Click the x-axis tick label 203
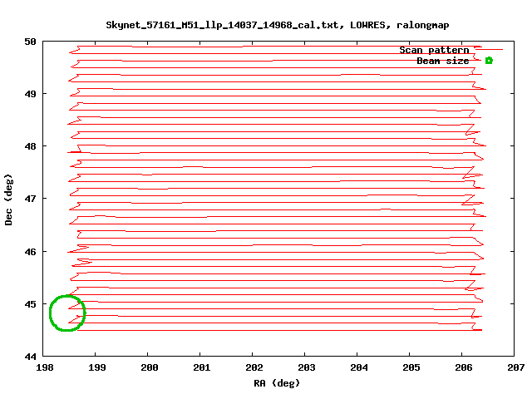 (307, 367)
